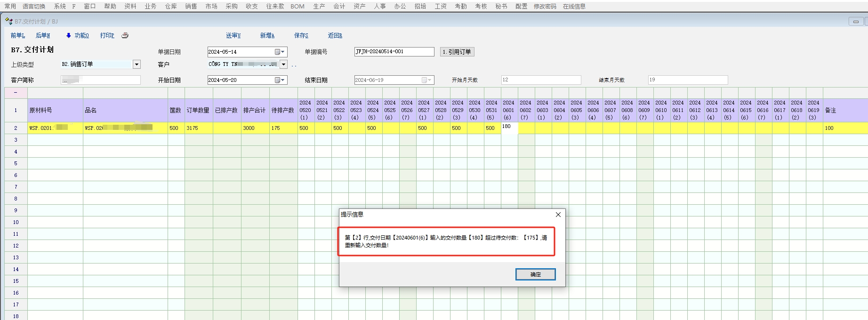Open the 在线信息 menu
Screen dimensions: 868x320
574,6
